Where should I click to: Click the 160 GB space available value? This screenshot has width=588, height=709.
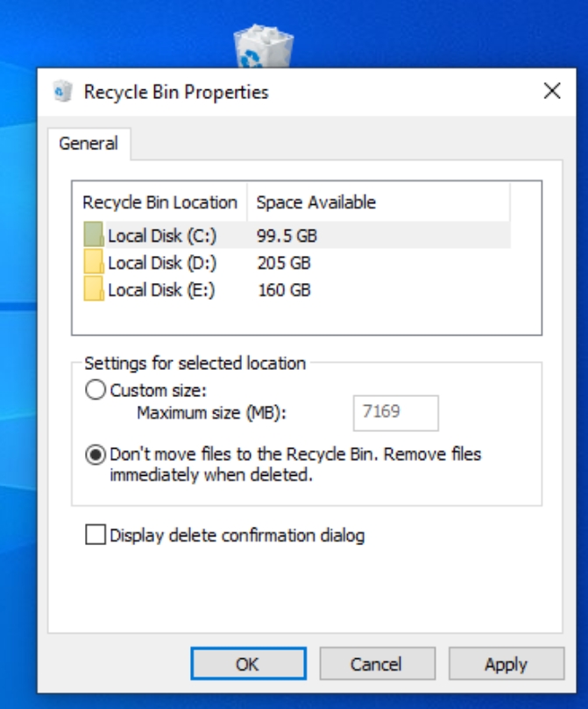[284, 290]
